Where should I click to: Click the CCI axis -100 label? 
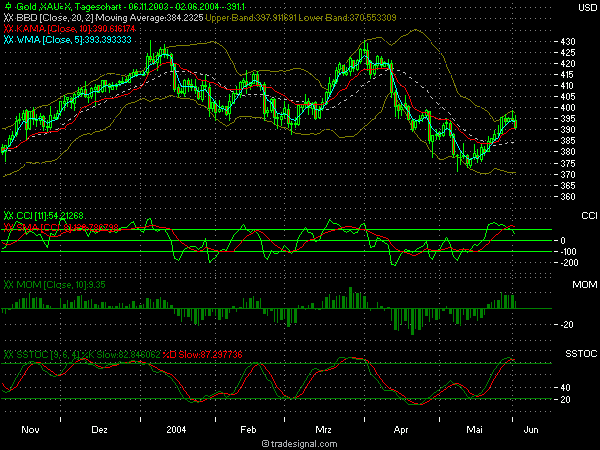(x=568, y=252)
